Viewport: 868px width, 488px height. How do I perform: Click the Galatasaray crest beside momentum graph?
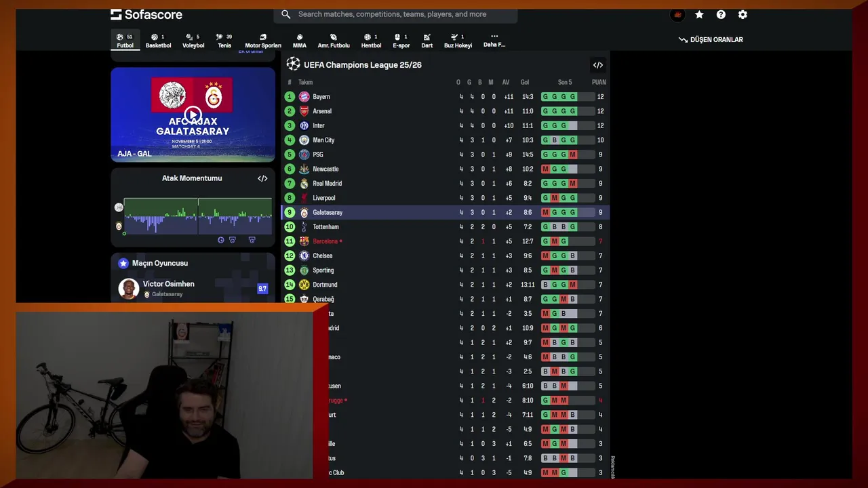pyautogui.click(x=119, y=226)
